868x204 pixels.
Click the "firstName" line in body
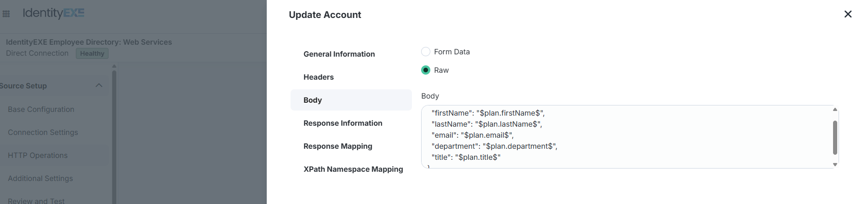(x=488, y=113)
